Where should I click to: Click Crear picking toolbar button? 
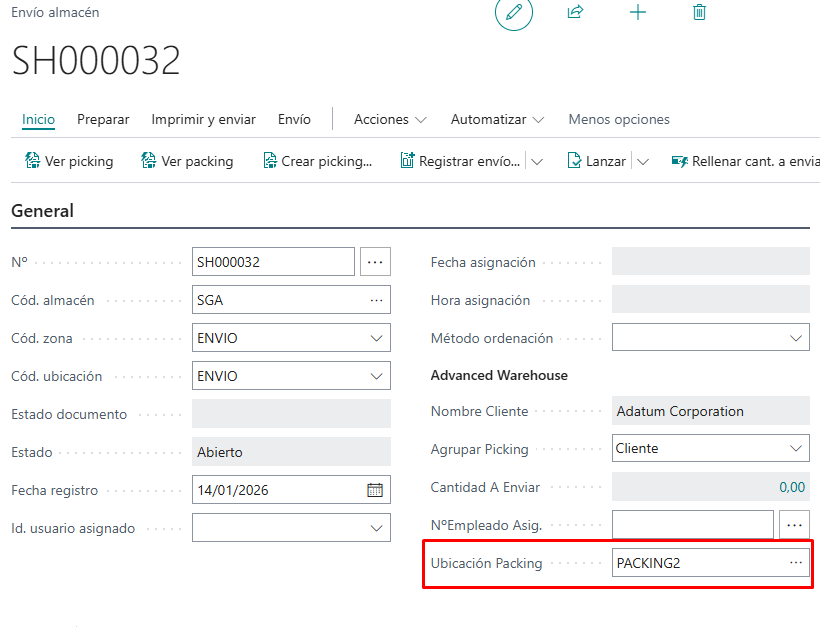pos(317,161)
